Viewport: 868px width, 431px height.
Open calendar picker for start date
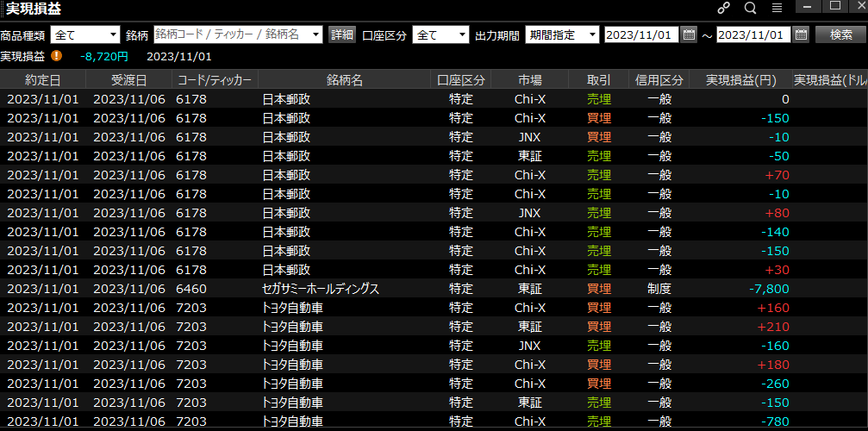tap(689, 34)
